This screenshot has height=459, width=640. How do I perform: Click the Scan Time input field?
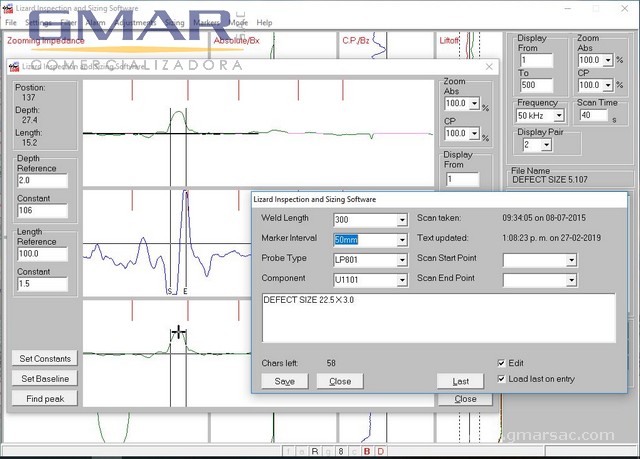(594, 115)
